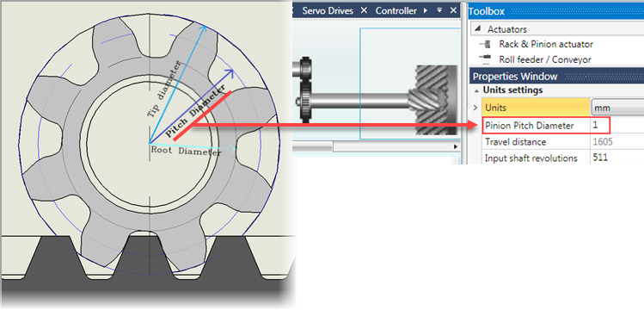This screenshot has width=644, height=310.
Task: Close the Servo Drives tab
Action: [x=364, y=10]
